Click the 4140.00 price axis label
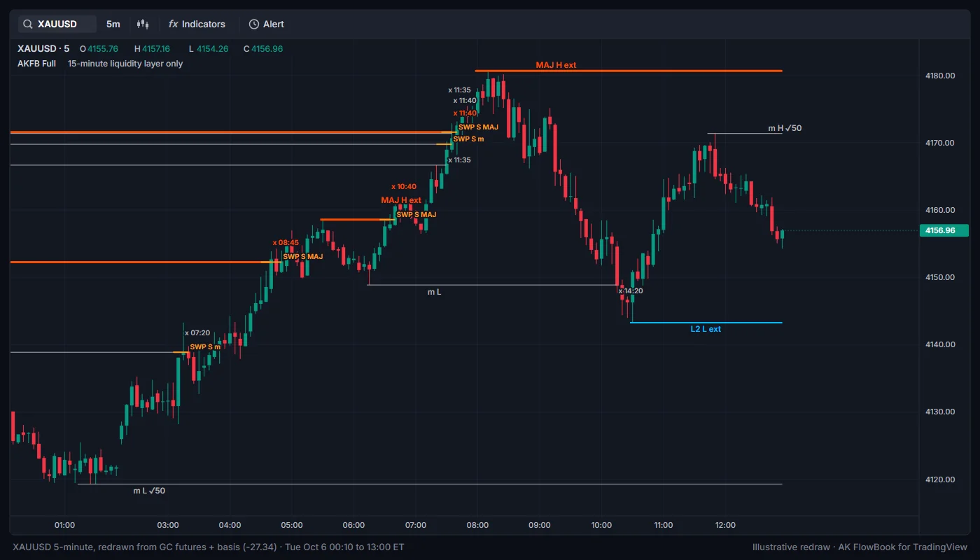Viewport: 980px width, 560px height. point(940,344)
